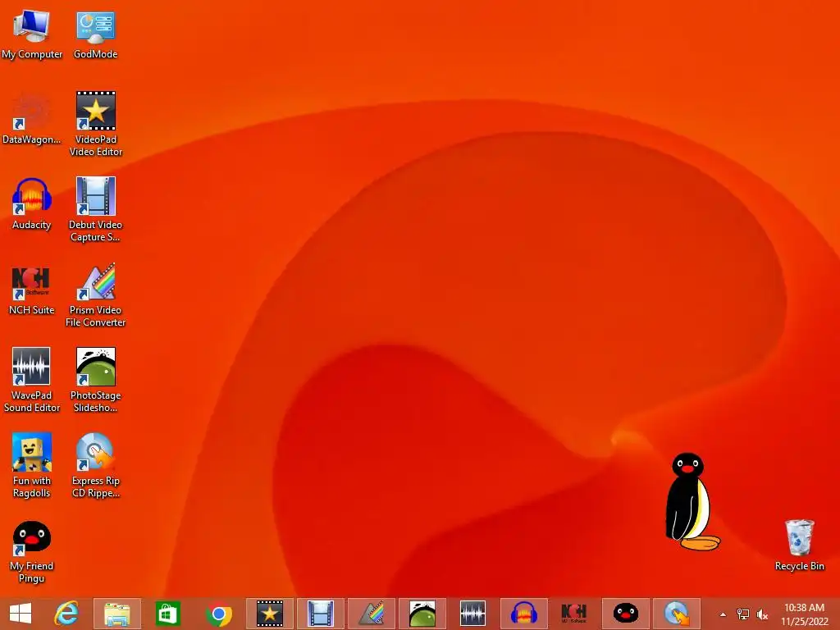
Task: Switch to Express Rip in taskbar
Action: (677, 614)
